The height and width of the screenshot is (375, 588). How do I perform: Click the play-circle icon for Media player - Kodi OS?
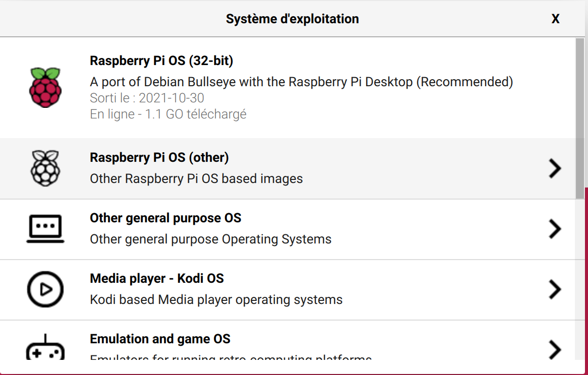click(45, 290)
